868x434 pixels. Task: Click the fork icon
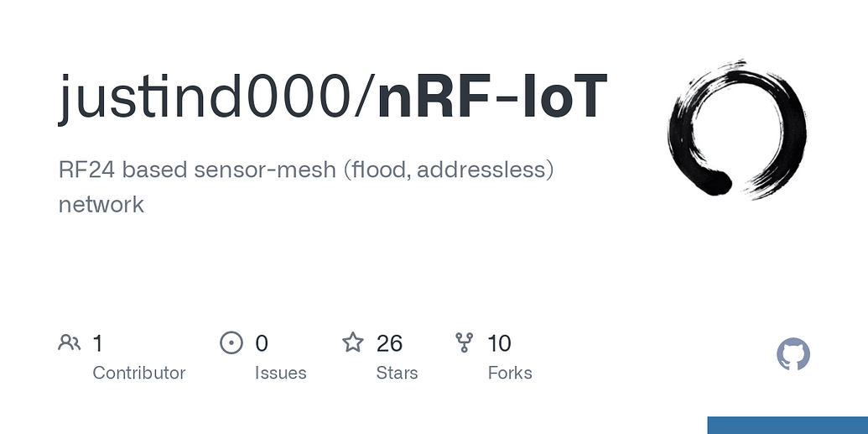pyautogui.click(x=464, y=342)
